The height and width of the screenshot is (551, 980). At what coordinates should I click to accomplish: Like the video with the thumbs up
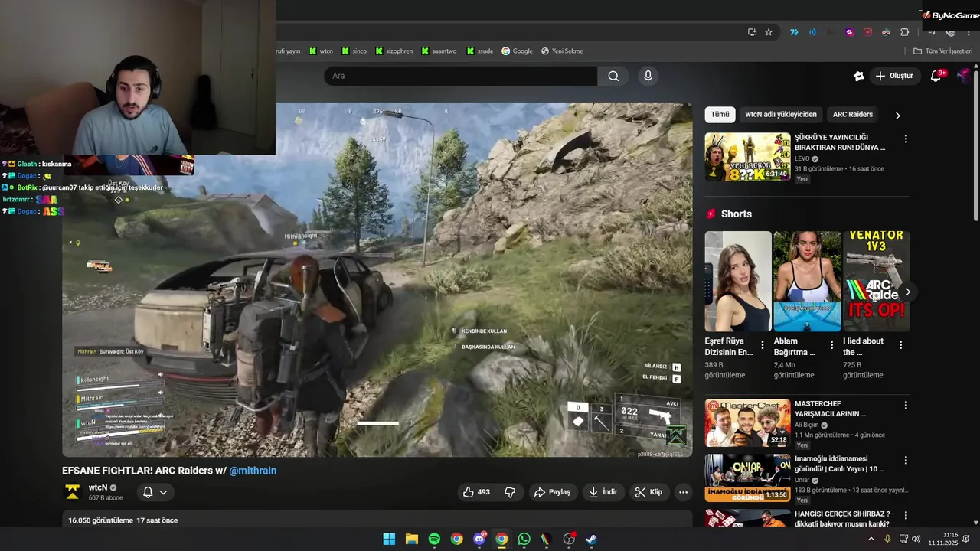click(477, 492)
